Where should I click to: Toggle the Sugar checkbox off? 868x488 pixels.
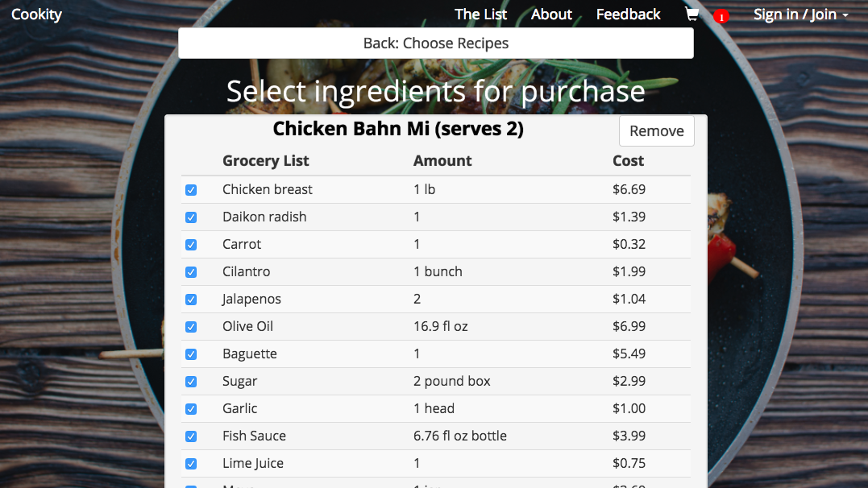point(191,382)
